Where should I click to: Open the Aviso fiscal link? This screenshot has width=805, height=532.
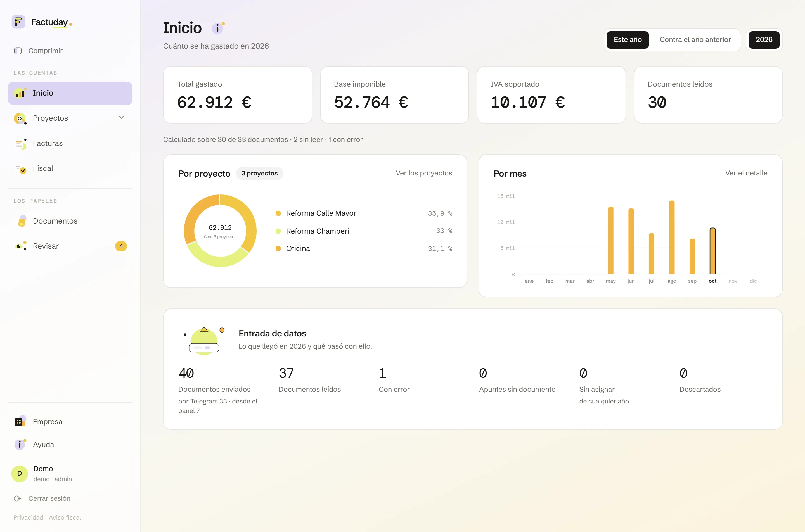pyautogui.click(x=65, y=517)
